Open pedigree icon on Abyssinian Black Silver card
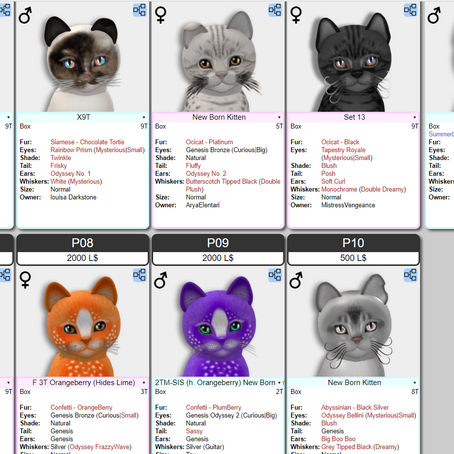454x454 pixels. 410,276
